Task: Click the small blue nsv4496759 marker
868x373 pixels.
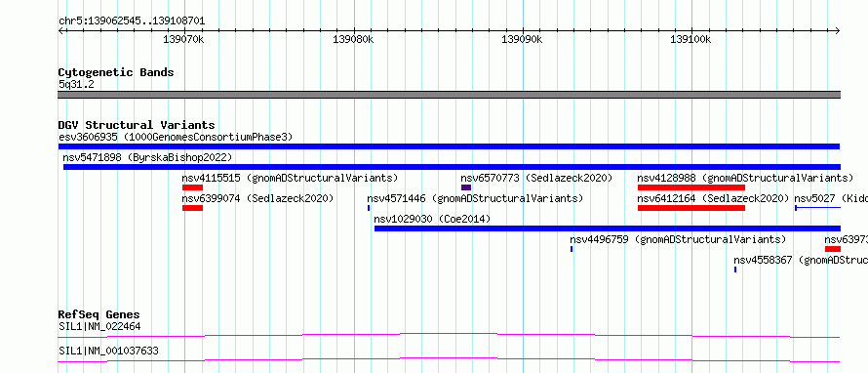Action: pyautogui.click(x=572, y=249)
